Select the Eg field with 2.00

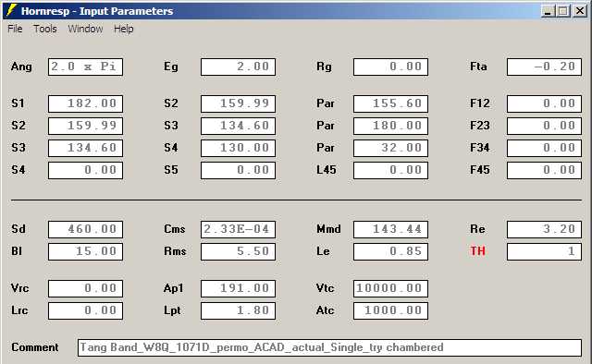pyautogui.click(x=239, y=67)
